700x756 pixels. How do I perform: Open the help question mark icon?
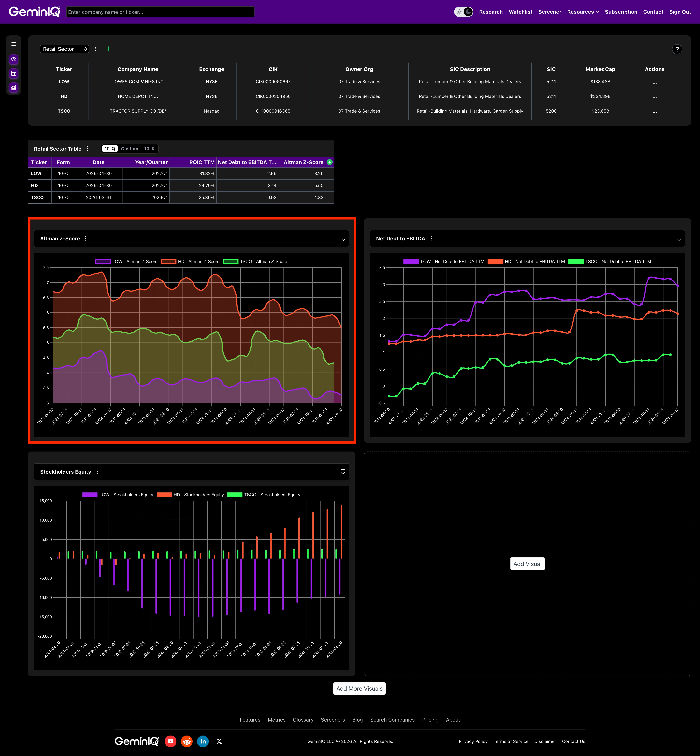point(677,49)
